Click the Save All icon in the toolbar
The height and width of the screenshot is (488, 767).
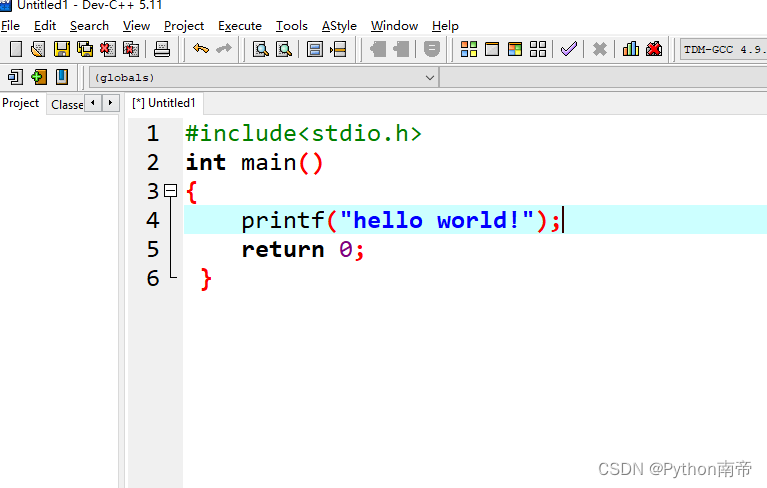[x=85, y=49]
